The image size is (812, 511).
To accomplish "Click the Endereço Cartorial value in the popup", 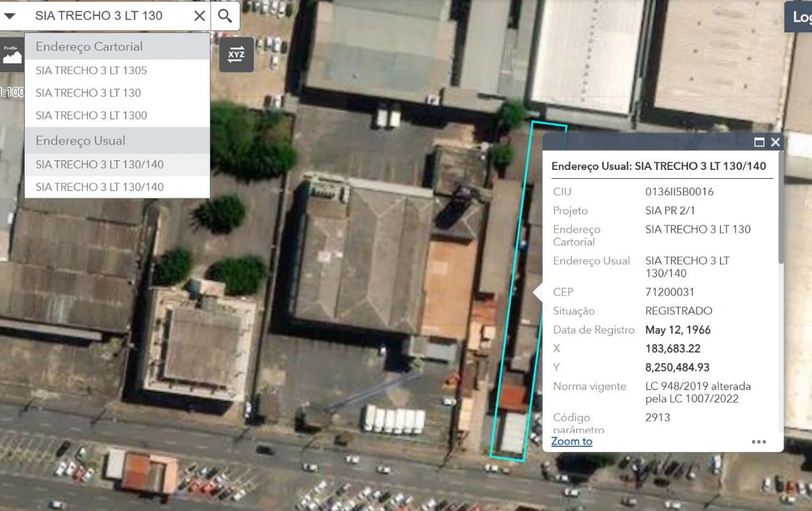I will click(x=698, y=229).
